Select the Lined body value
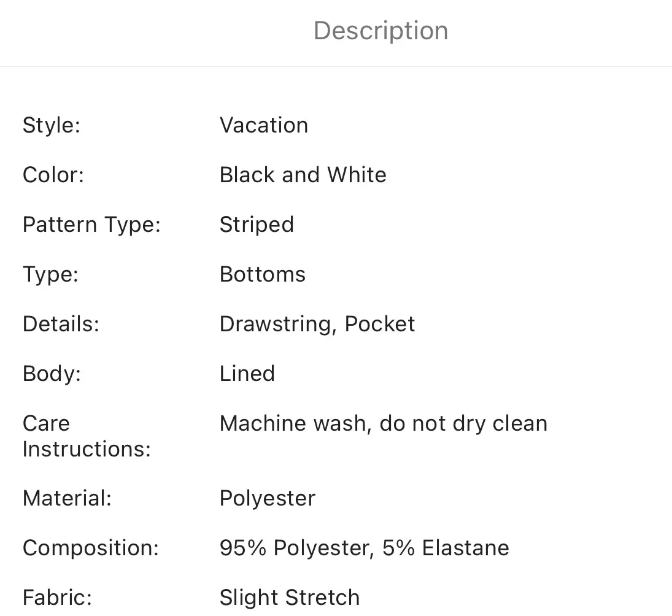Screen dimensions: 672x616 pyautogui.click(x=247, y=374)
